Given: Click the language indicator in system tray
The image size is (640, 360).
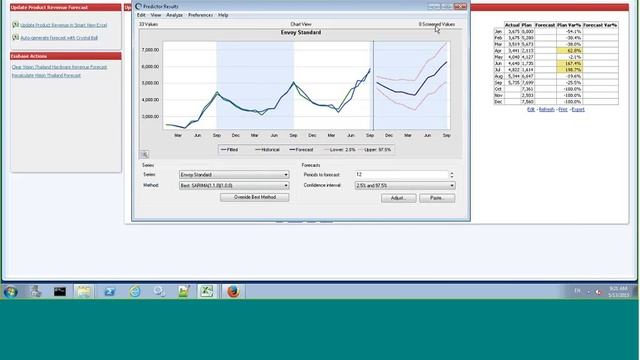Looking at the screenshot, I should coord(577,291).
